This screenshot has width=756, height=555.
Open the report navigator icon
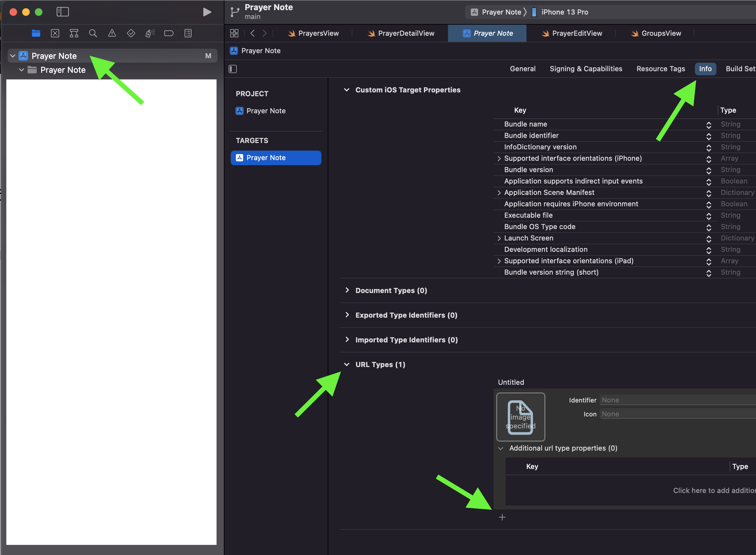coord(188,33)
